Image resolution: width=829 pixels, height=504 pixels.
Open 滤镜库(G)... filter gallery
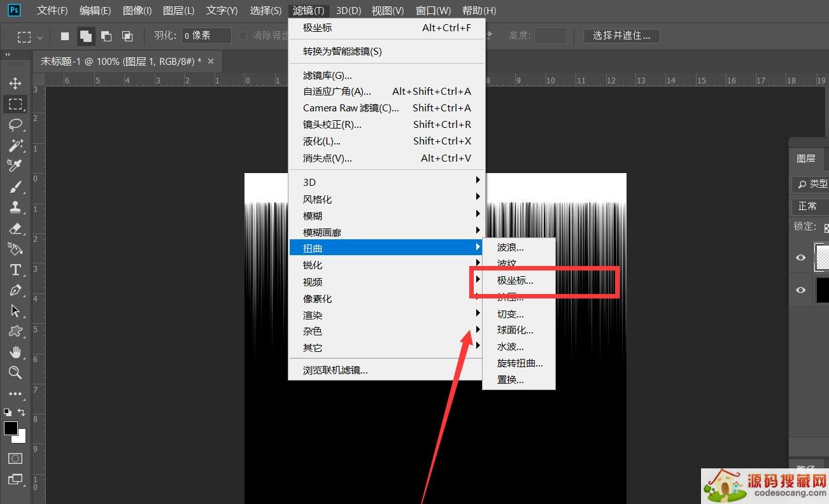[386, 76]
